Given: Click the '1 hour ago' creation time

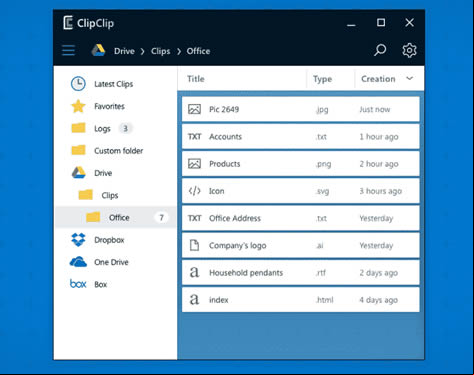Looking at the screenshot, I should tap(379, 137).
